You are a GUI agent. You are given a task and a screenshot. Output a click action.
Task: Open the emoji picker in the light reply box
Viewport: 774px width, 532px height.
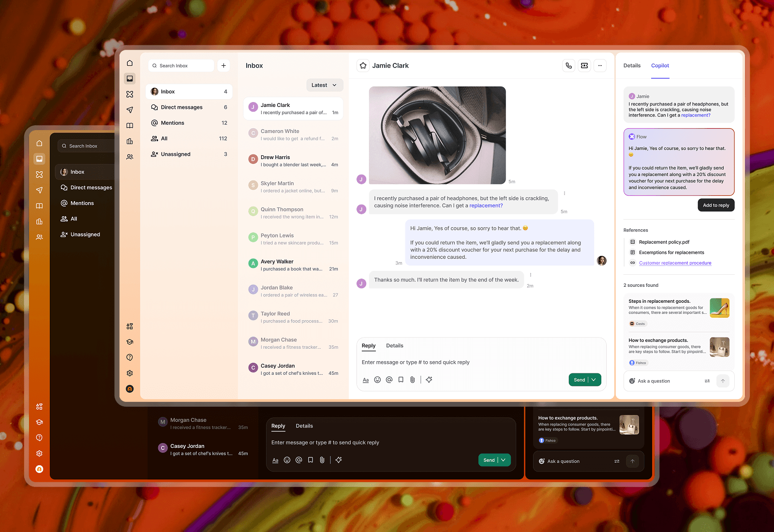pyautogui.click(x=377, y=380)
